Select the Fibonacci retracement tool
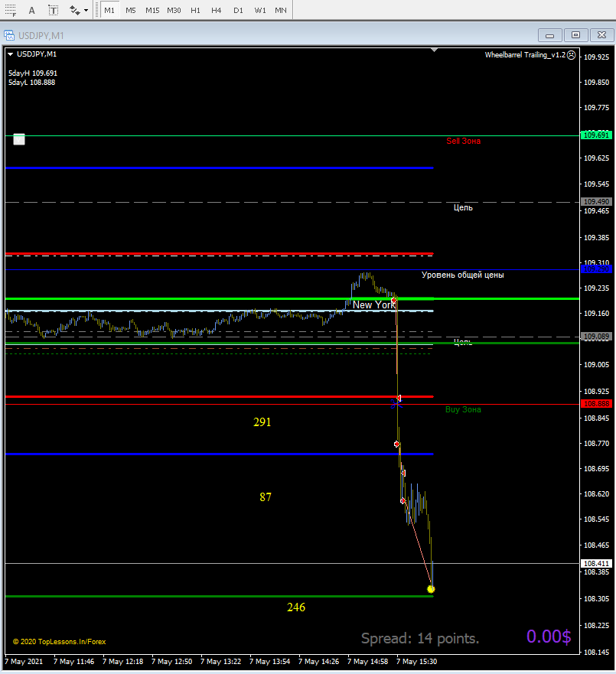The width and height of the screenshot is (616, 674). [10, 10]
